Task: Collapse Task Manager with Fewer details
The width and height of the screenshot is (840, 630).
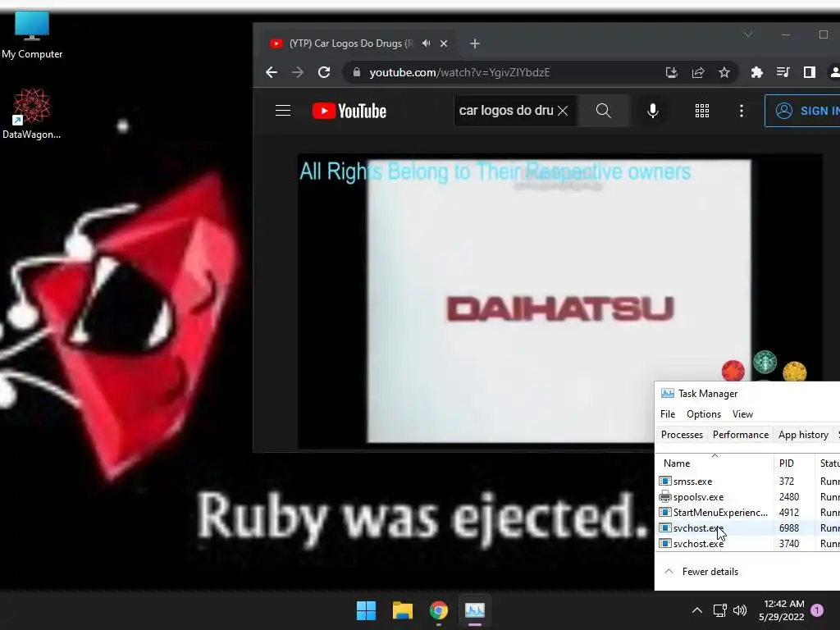Action: point(701,572)
